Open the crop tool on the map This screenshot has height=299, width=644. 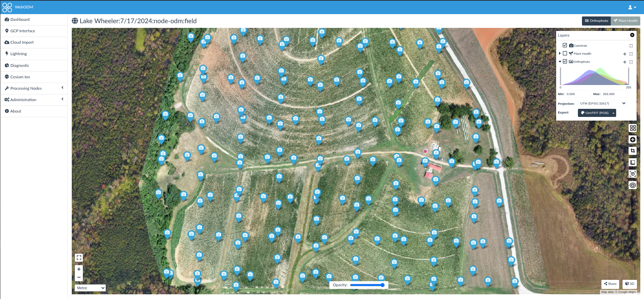(633, 151)
